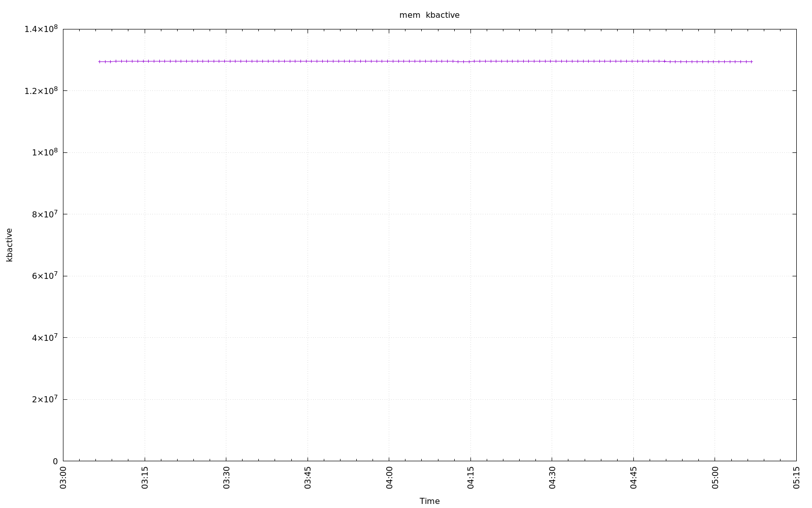The height and width of the screenshot is (508, 812).
Task: Select the 04:45 time tick label
Action: pos(633,478)
